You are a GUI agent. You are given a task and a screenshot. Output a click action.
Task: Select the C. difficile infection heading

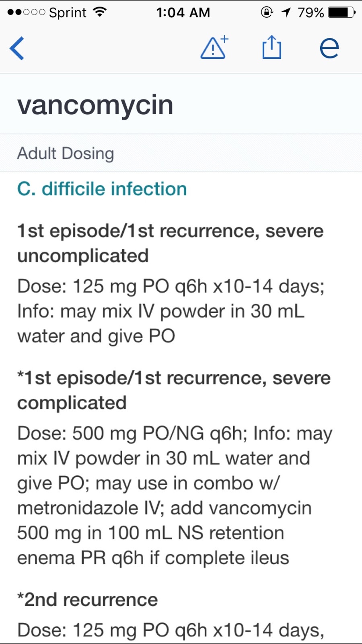[102, 189]
